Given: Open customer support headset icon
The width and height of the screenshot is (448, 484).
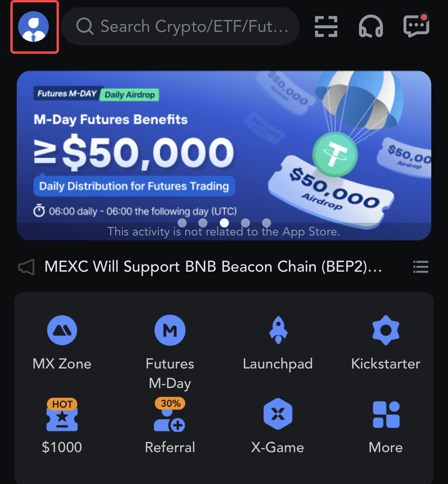Looking at the screenshot, I should [371, 27].
